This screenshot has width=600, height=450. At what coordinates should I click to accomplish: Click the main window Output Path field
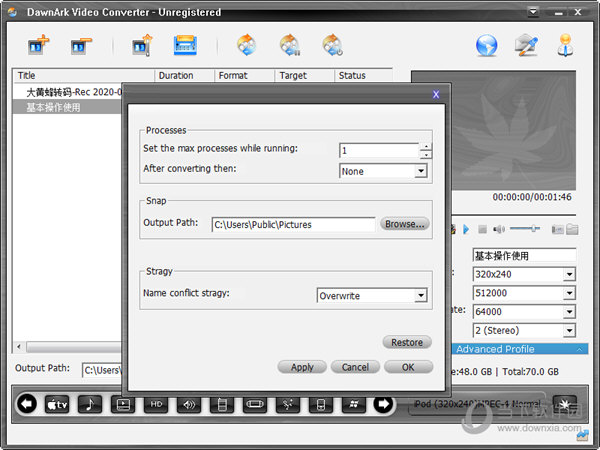click(102, 370)
